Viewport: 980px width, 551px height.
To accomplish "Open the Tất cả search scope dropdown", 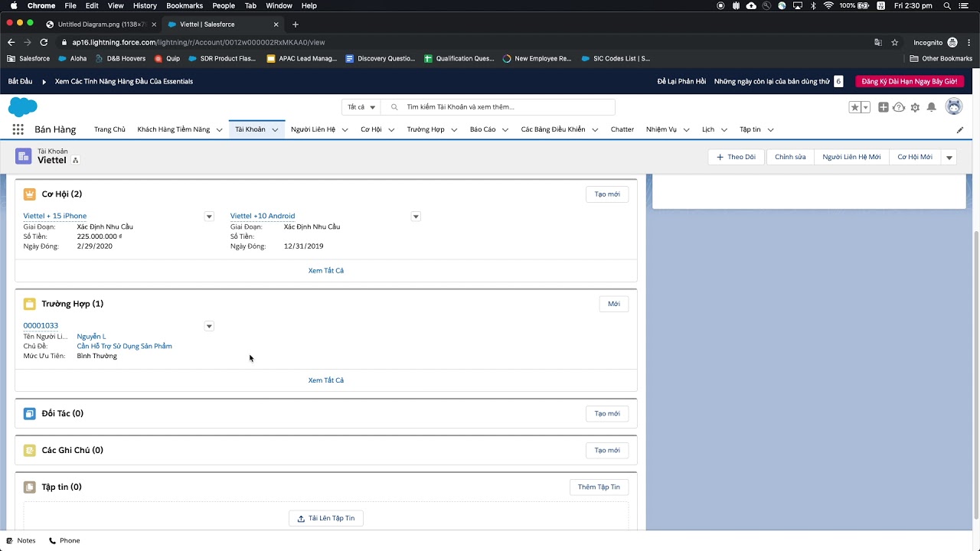I will [361, 107].
